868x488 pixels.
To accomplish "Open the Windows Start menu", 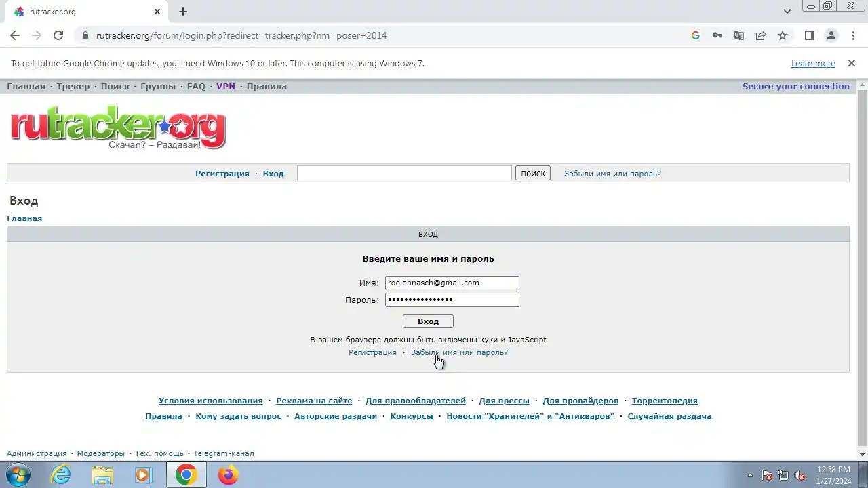I will (x=16, y=475).
